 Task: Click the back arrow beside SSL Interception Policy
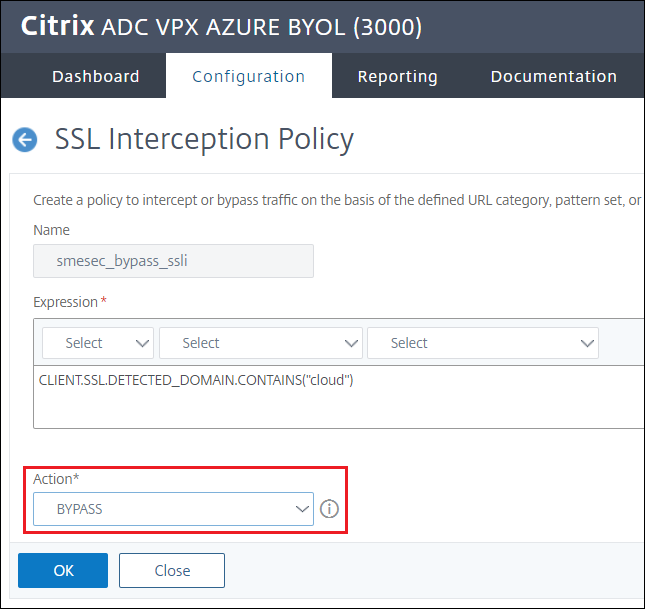coord(25,140)
